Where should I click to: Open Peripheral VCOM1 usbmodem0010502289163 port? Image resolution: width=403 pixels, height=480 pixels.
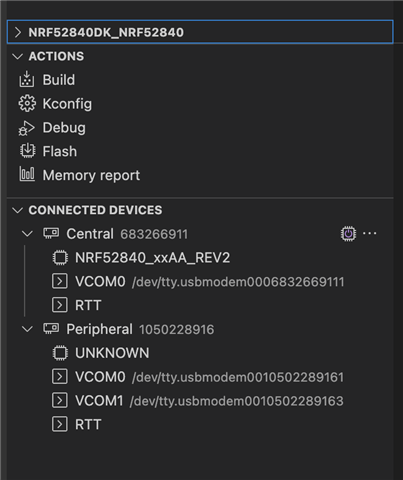(197, 401)
